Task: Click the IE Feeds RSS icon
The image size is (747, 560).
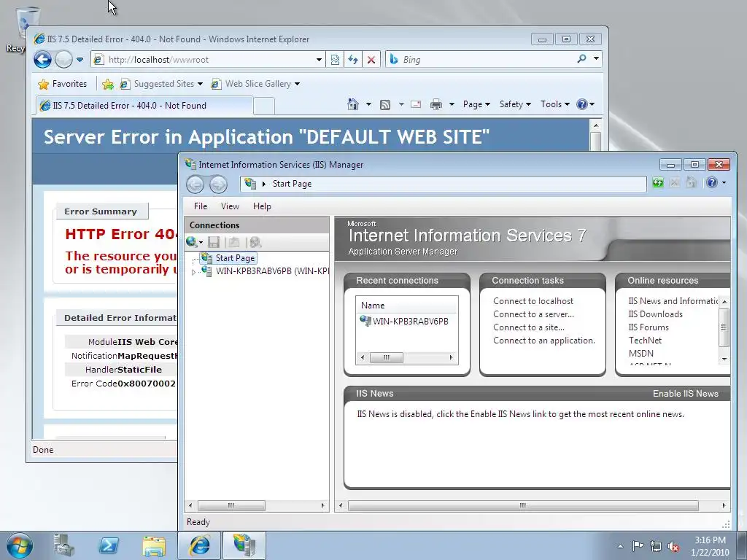Action: (x=385, y=104)
